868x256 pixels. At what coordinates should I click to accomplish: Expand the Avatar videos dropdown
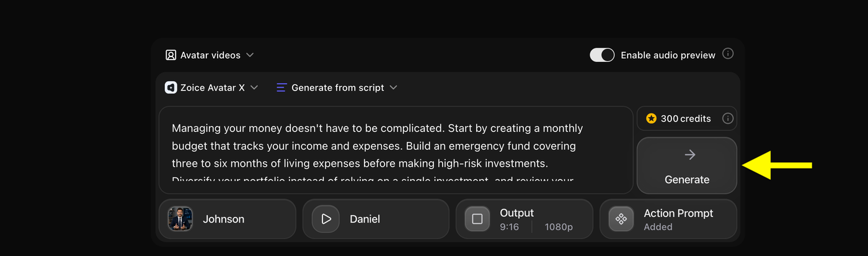click(x=210, y=55)
